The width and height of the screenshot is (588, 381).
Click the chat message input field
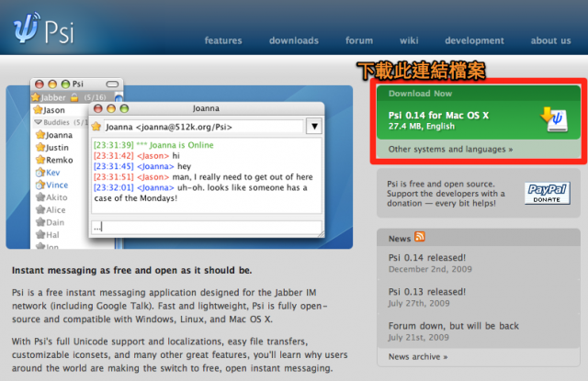point(206,227)
